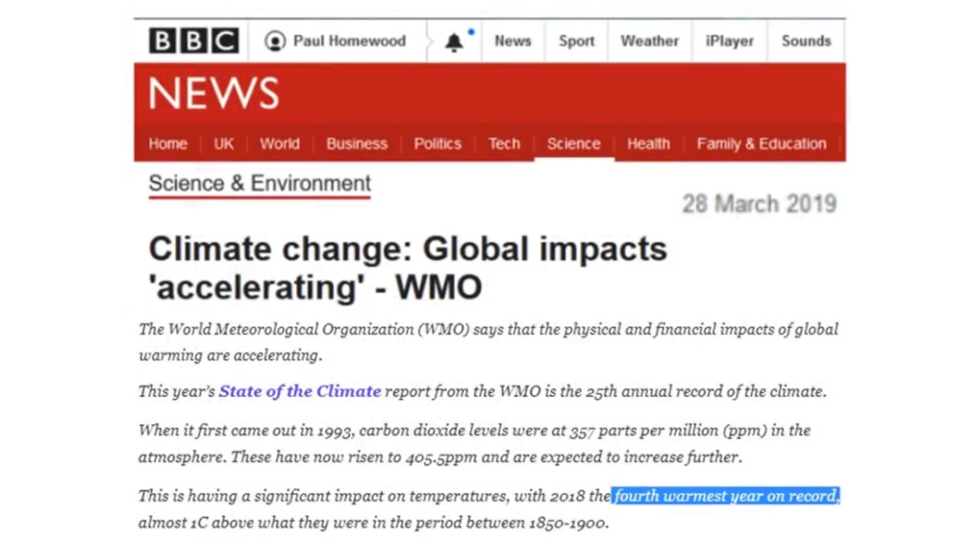This screenshot has height=553, width=980.
Task: Click the sentence mentioning 405.5ppm
Action: tap(440, 457)
